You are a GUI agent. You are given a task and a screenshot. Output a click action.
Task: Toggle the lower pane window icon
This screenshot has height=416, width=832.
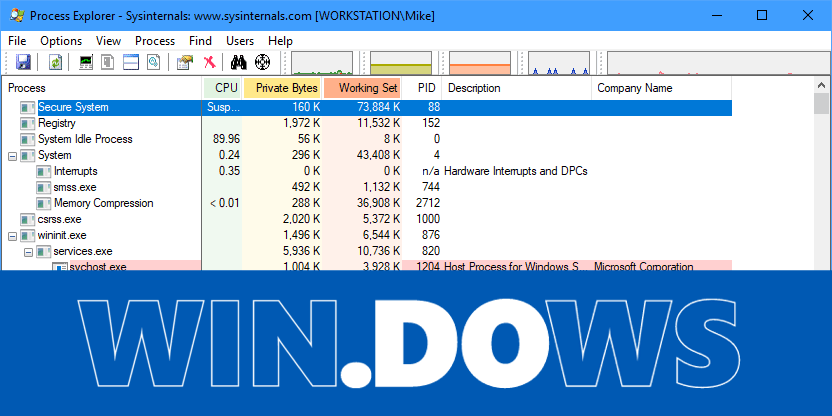pos(131,63)
